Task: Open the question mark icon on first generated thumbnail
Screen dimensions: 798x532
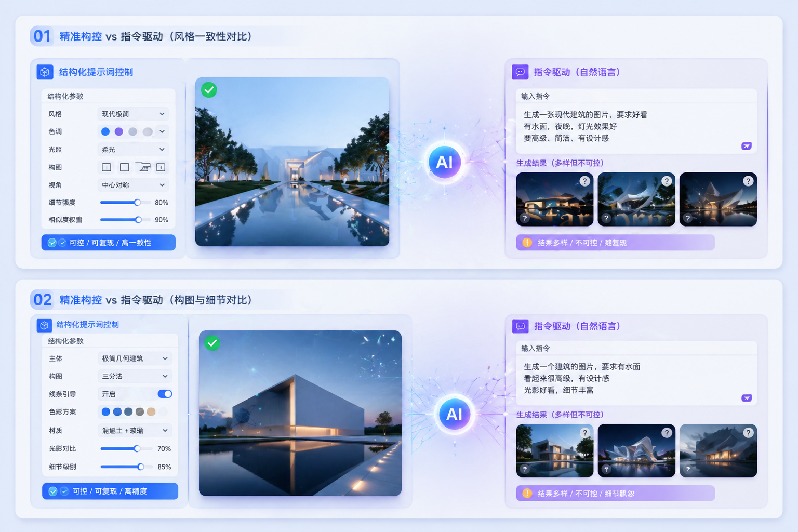Action: (585, 181)
